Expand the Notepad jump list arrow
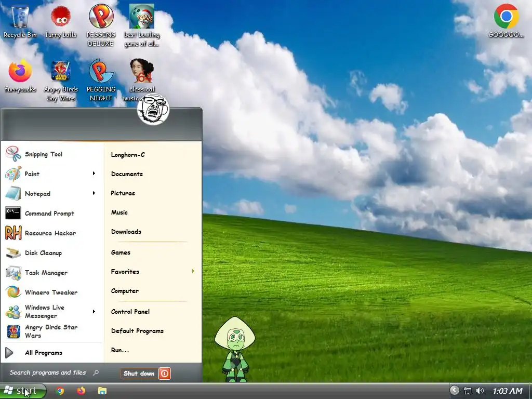532x399 pixels. (94, 193)
